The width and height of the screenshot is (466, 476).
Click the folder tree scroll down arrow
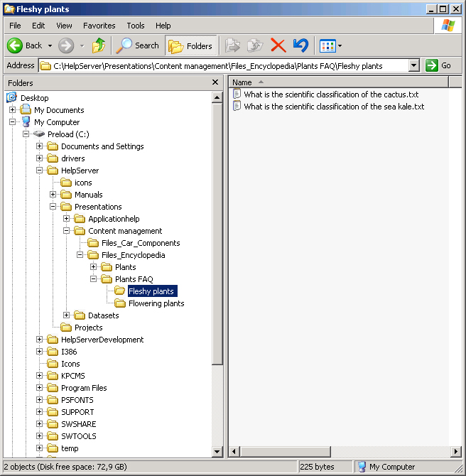tap(217, 451)
